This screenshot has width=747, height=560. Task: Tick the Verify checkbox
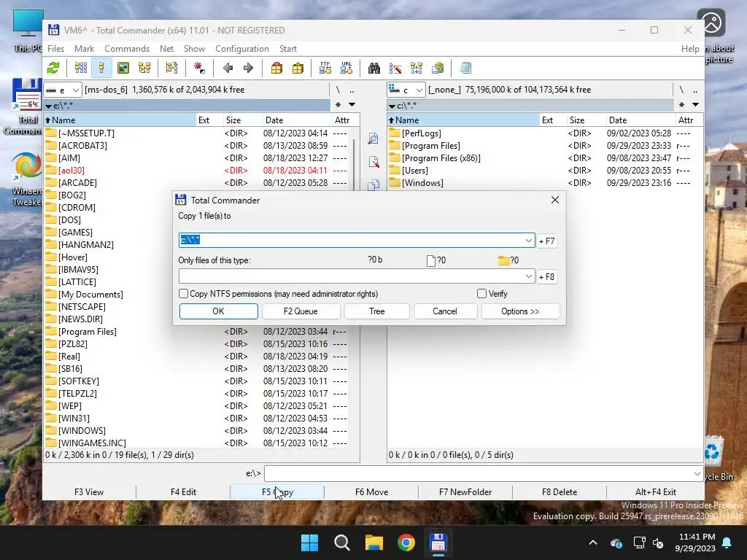[x=481, y=294]
